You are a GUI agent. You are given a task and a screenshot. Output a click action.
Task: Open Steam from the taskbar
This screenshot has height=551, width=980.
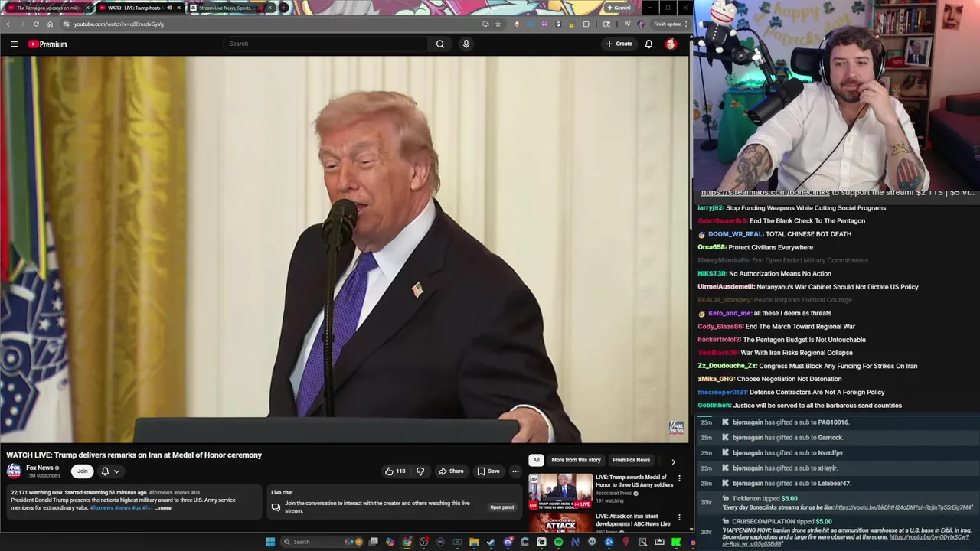pos(491,542)
